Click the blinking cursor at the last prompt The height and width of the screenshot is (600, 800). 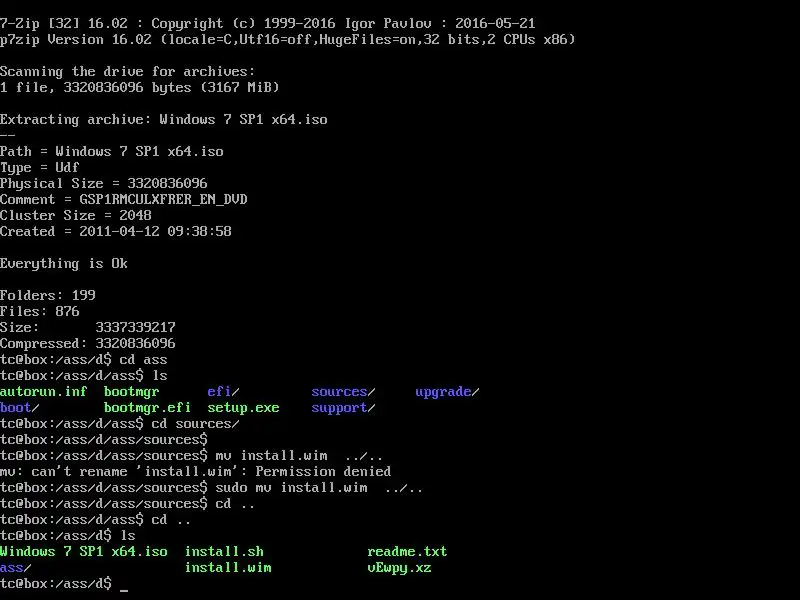click(x=124, y=590)
